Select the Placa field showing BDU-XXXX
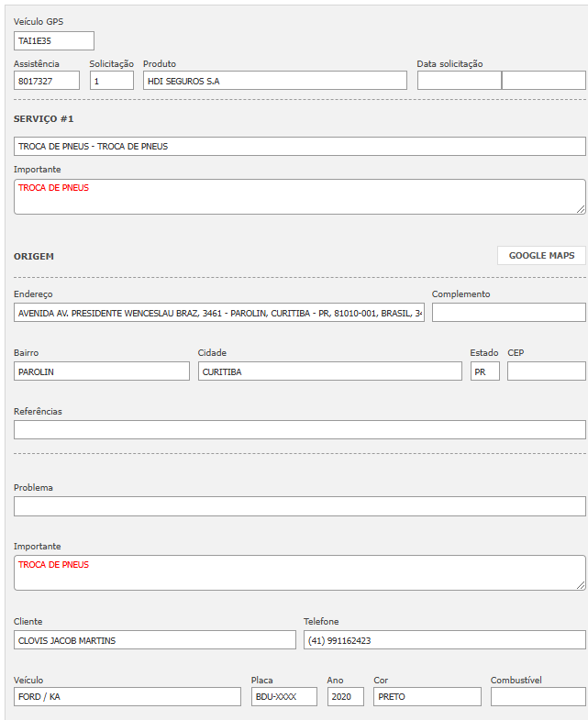The width and height of the screenshot is (588, 720). 283,697
